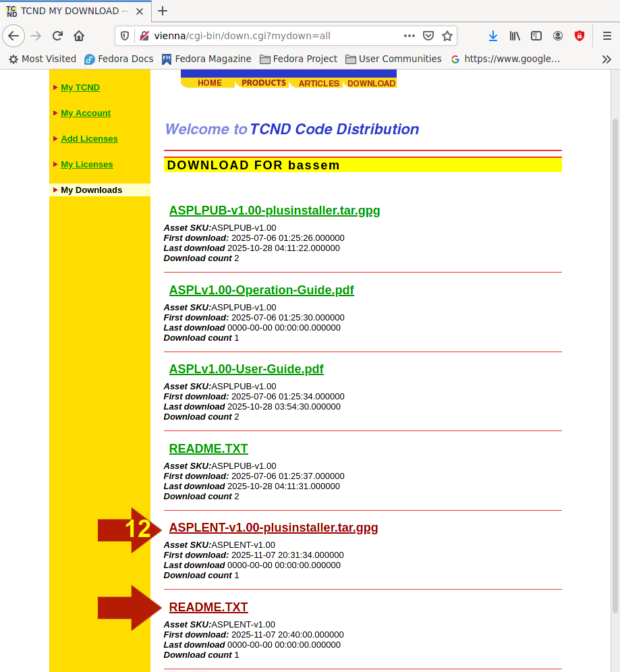Click the URL address bar field
The width and height of the screenshot is (620, 672).
[270, 36]
